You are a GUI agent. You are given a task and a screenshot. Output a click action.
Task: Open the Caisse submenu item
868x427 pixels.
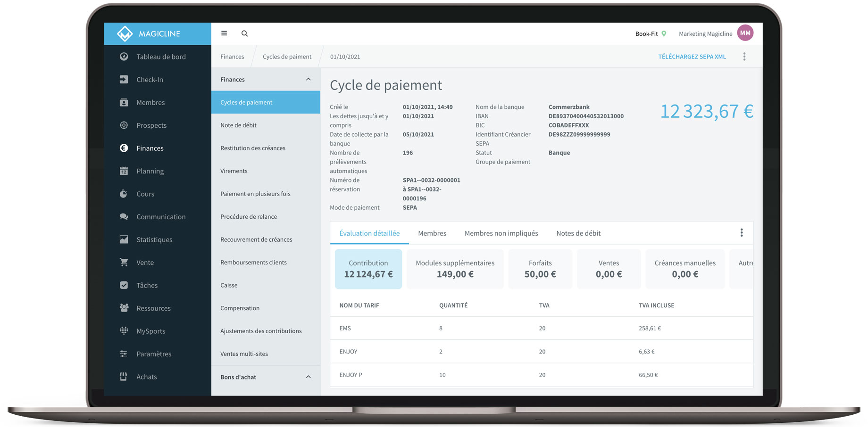266,285
